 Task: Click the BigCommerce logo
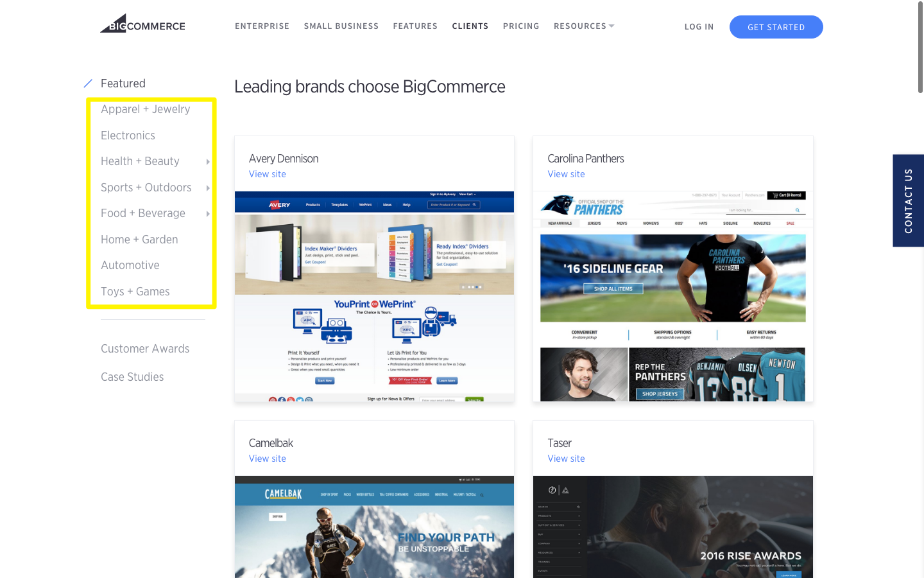[142, 22]
